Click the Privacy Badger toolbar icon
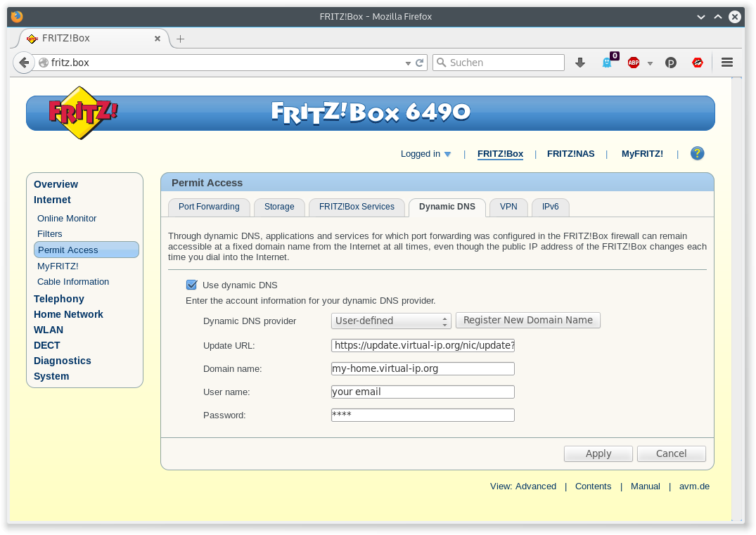756x535 pixels. point(670,63)
